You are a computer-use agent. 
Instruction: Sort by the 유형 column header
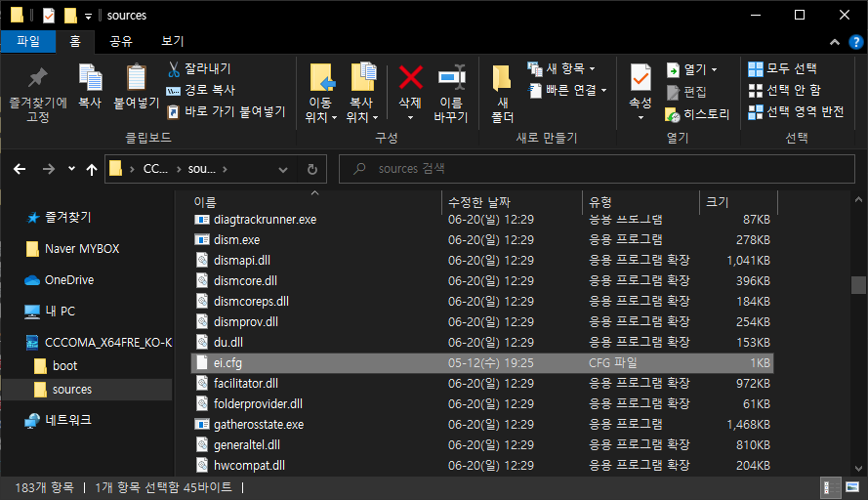[641, 202]
